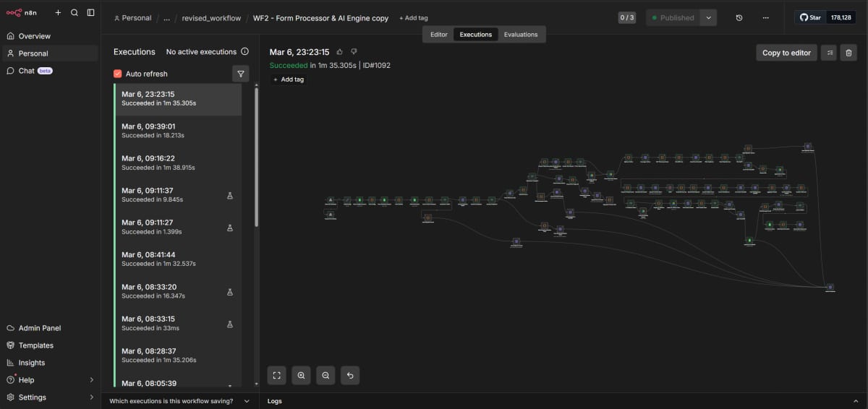Click the Personal breadcrumb
Image resolution: width=868 pixels, height=409 pixels.
pyautogui.click(x=133, y=18)
